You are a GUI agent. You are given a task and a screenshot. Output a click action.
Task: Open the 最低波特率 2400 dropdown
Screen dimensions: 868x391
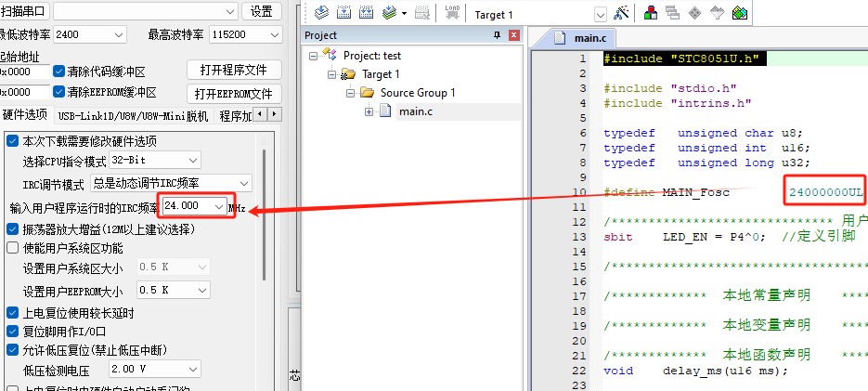tap(90, 34)
